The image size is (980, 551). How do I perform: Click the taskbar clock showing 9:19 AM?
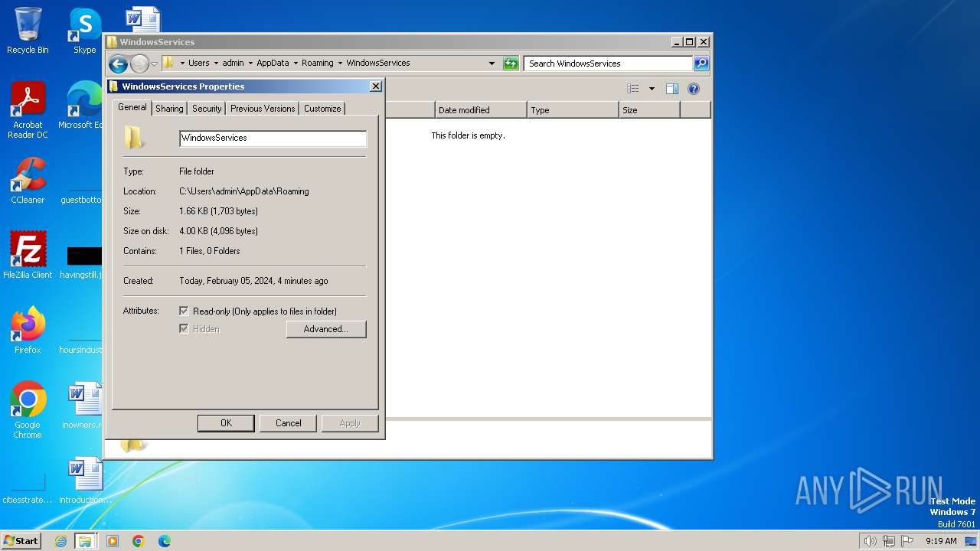pyautogui.click(x=941, y=541)
